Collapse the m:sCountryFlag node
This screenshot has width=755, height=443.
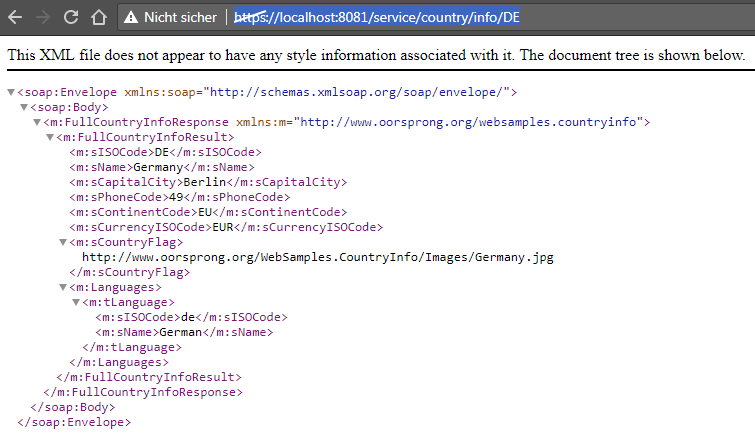[63, 242]
